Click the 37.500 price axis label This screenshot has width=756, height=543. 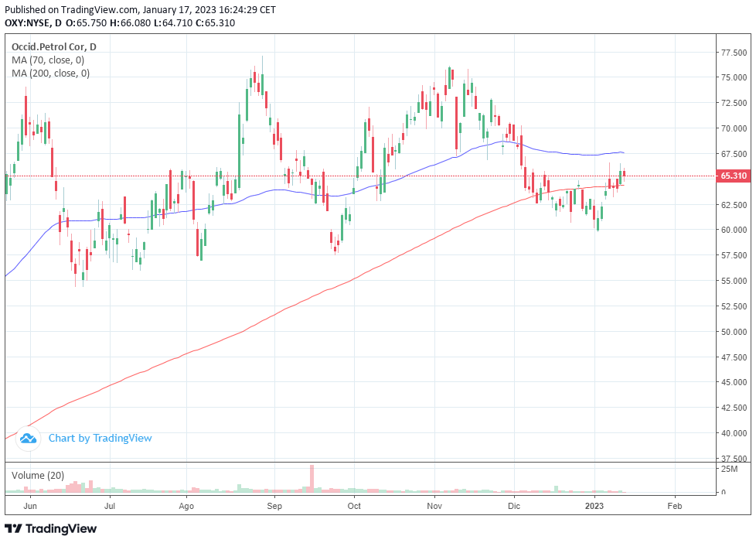point(734,459)
